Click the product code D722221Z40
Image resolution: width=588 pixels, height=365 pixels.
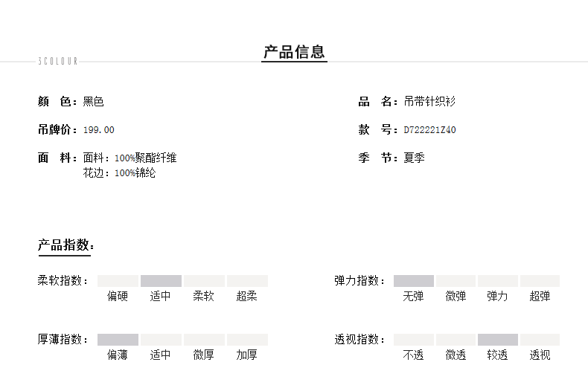coord(429,130)
